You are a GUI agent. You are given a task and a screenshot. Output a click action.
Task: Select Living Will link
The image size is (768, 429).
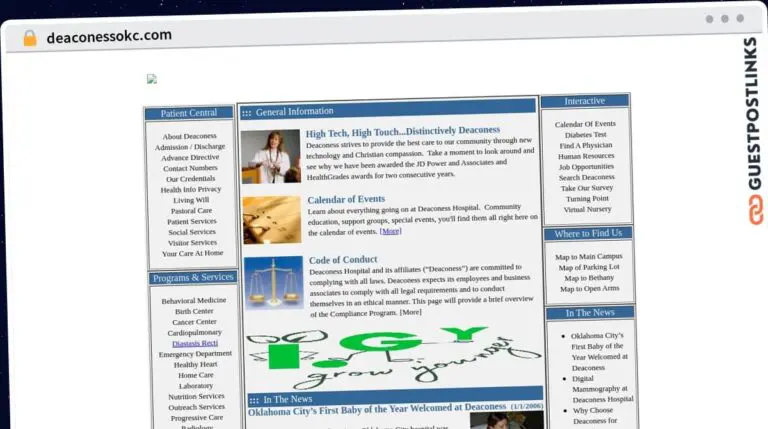[191, 200]
